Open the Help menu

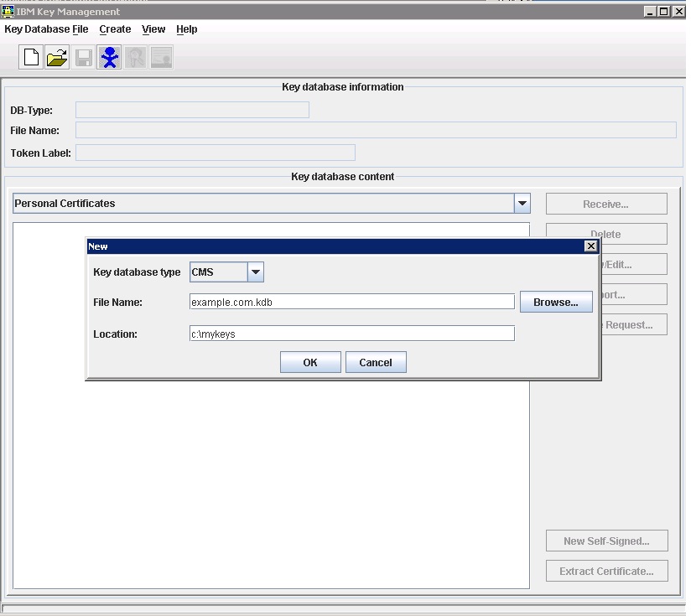186,29
